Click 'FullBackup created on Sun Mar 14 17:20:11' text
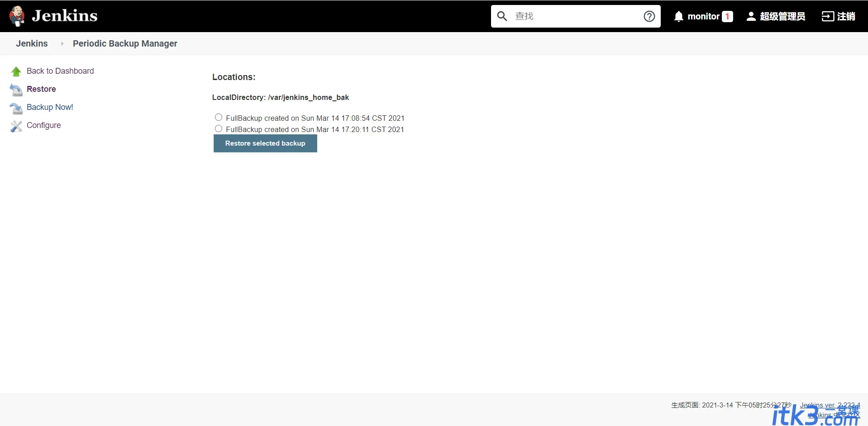This screenshot has width=868, height=426. tap(315, 129)
